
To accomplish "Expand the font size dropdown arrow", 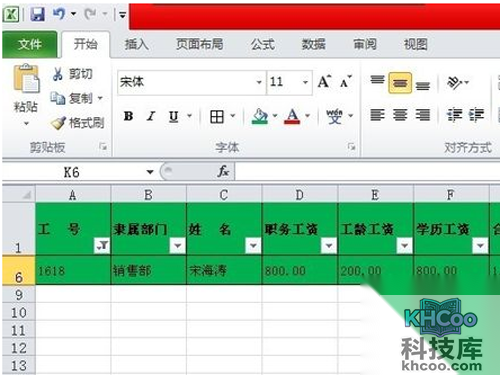I will coord(305,82).
